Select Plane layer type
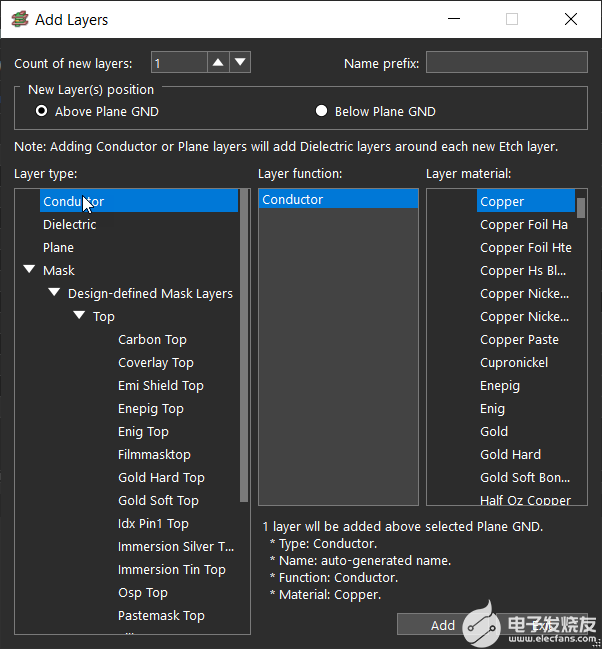602x649 pixels. click(58, 248)
